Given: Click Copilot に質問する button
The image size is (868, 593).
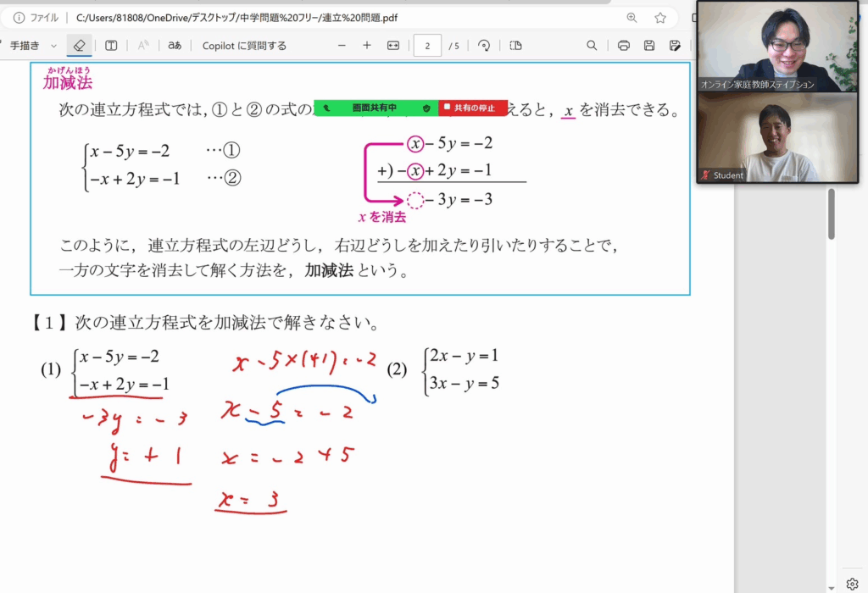Looking at the screenshot, I should (x=244, y=46).
